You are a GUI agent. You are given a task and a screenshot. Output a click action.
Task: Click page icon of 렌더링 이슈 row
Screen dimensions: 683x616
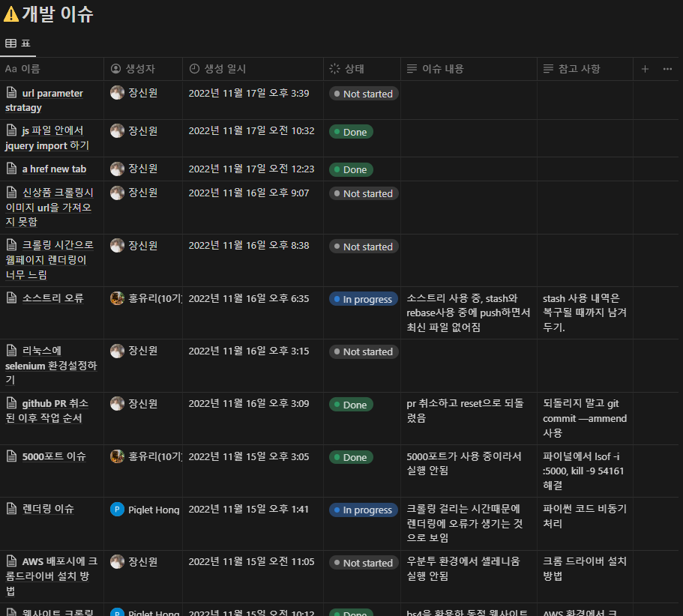click(12, 509)
